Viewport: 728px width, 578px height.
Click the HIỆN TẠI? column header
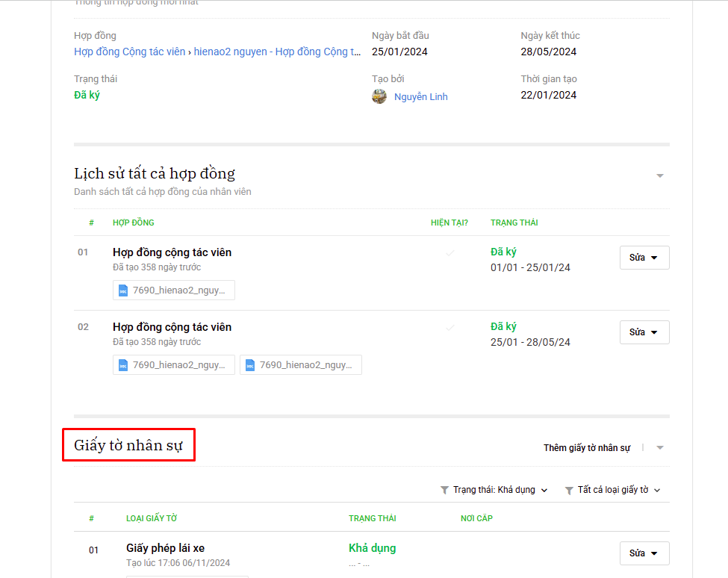[x=449, y=223]
